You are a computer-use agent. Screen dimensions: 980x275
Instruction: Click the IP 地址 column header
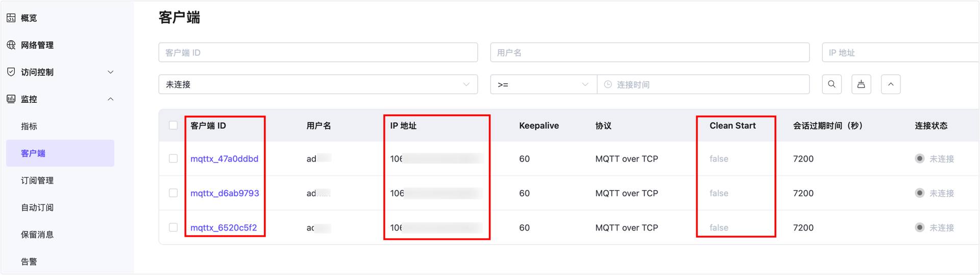tap(403, 126)
